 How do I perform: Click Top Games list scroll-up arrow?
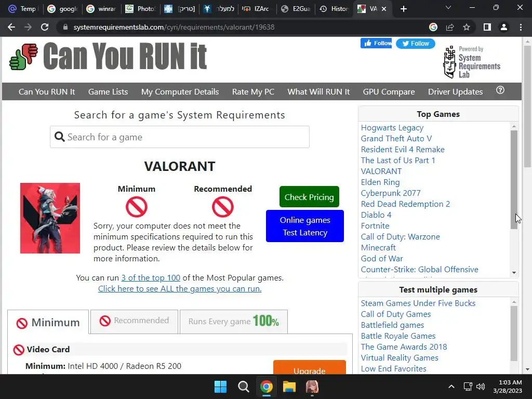514,126
